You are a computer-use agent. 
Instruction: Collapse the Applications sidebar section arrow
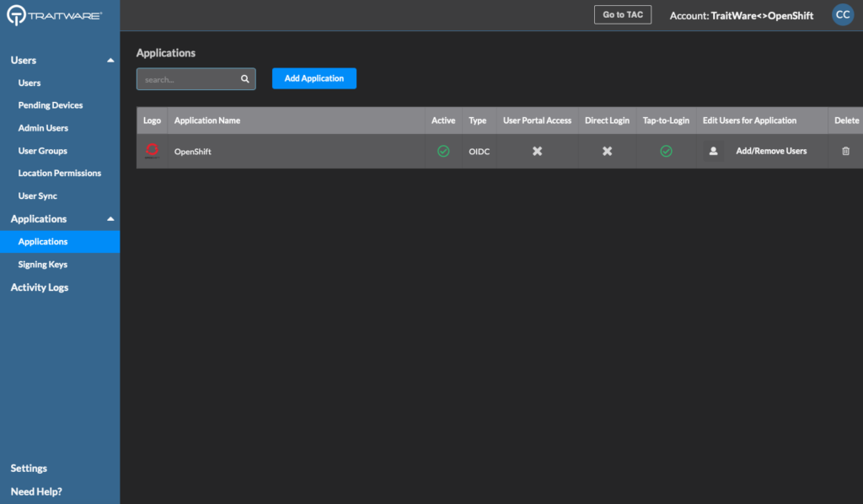coord(110,219)
